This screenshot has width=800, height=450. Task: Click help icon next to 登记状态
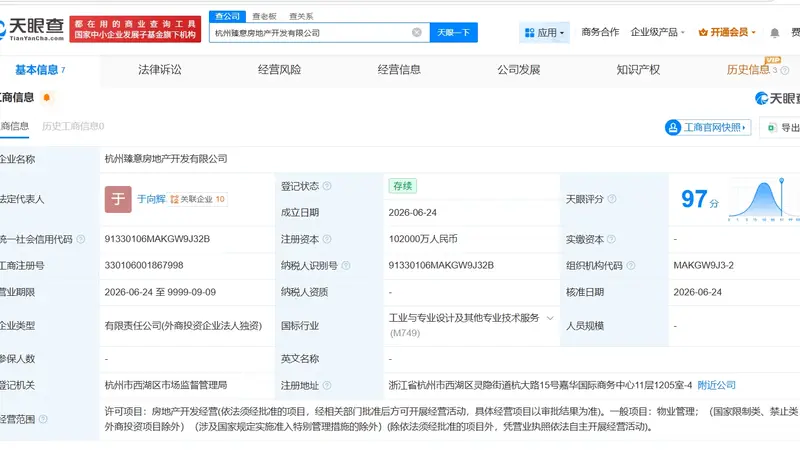click(x=327, y=186)
